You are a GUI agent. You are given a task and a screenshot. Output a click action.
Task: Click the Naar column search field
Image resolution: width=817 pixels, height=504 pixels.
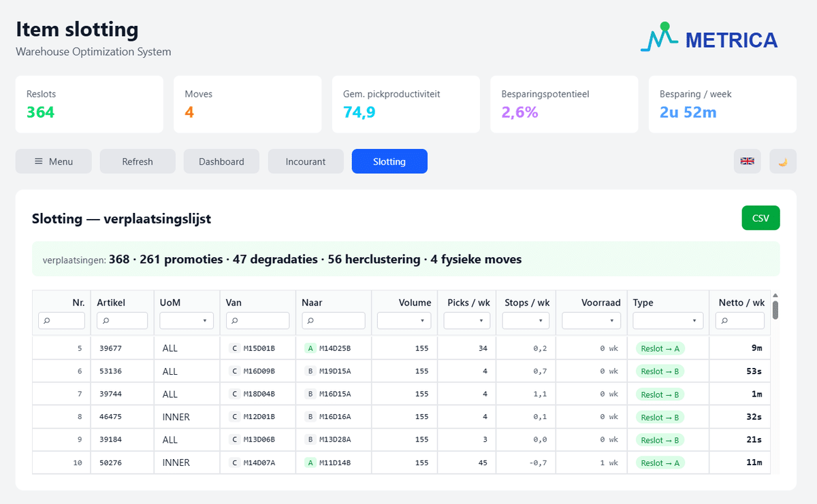[334, 320]
